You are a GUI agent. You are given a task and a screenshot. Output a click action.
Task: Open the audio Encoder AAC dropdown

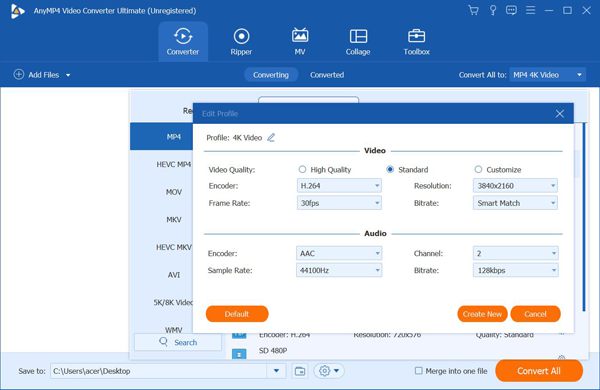[339, 253]
